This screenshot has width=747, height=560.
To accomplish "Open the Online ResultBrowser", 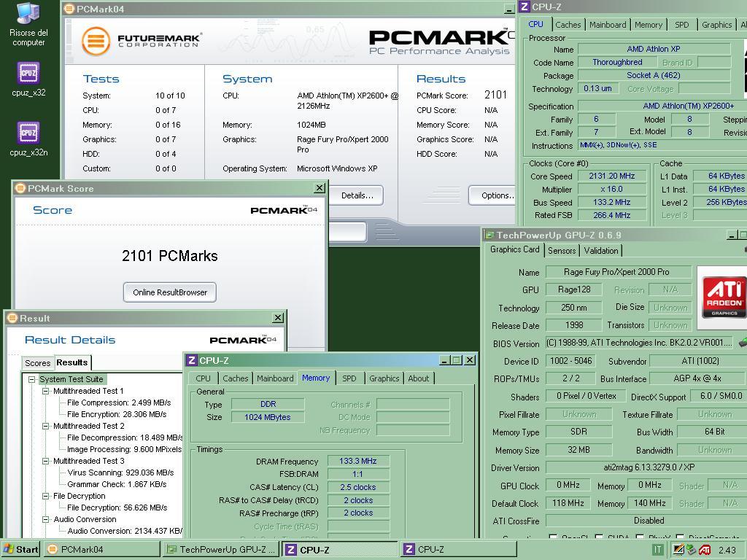I will (169, 292).
